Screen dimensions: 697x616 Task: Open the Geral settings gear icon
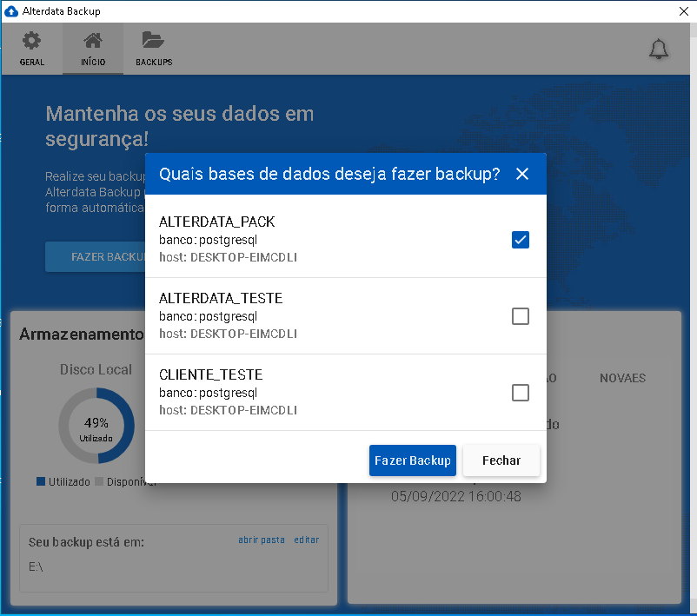31,42
